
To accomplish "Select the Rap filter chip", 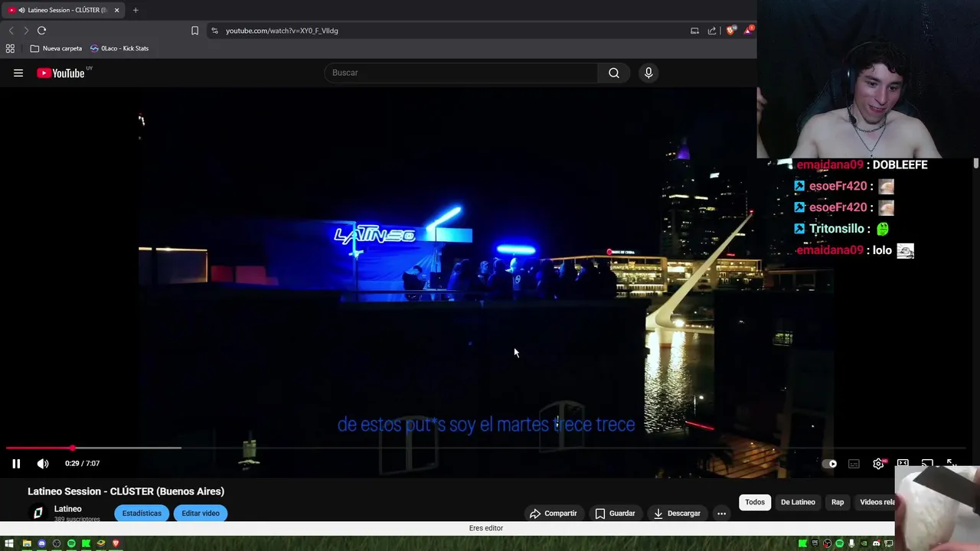I will click(x=838, y=502).
